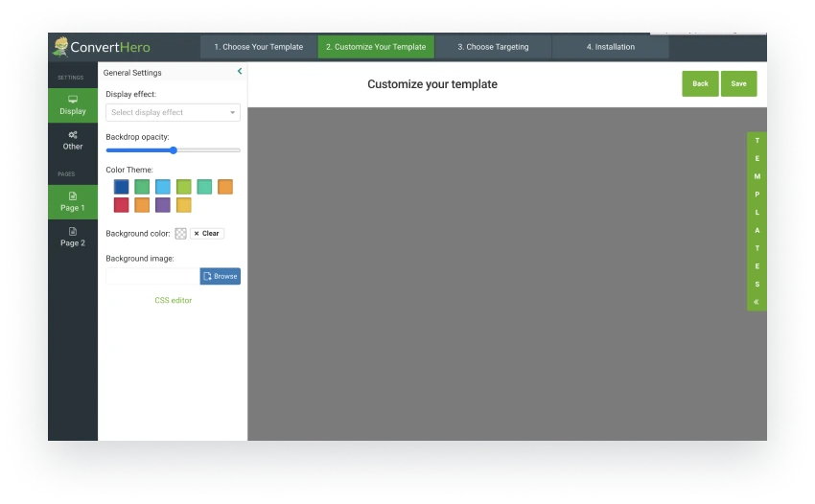Click the Backdrop opacity slider handle
This screenshot has width=815, height=504.
[x=174, y=150]
